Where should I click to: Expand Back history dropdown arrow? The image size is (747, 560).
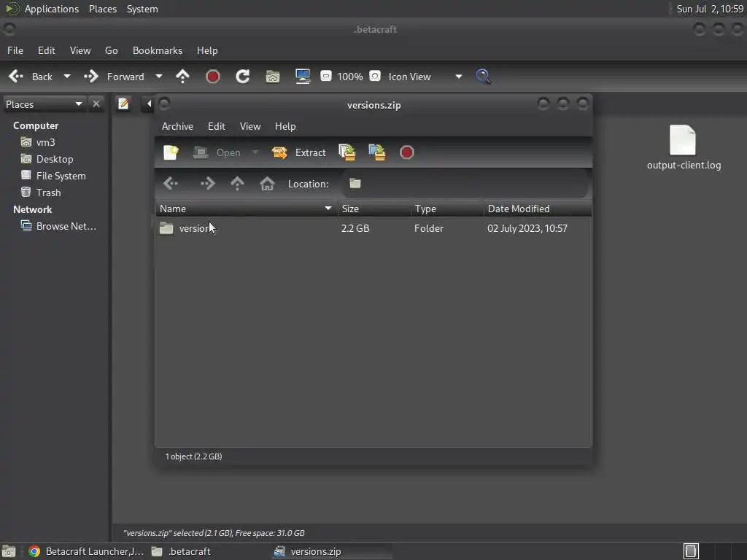(66, 77)
